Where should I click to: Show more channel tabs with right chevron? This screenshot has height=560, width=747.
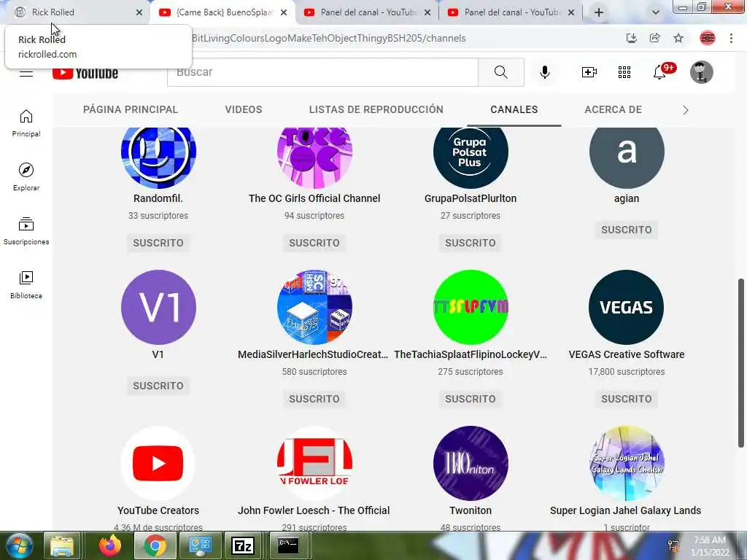686,110
